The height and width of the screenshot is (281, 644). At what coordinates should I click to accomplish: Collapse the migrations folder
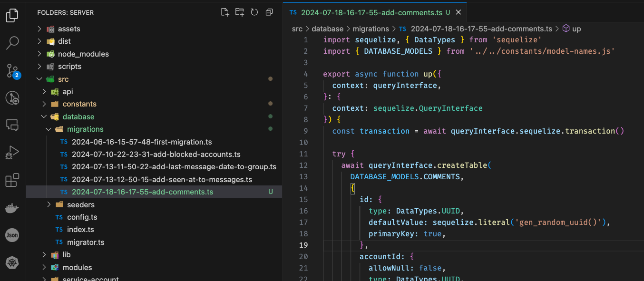tap(154, 129)
